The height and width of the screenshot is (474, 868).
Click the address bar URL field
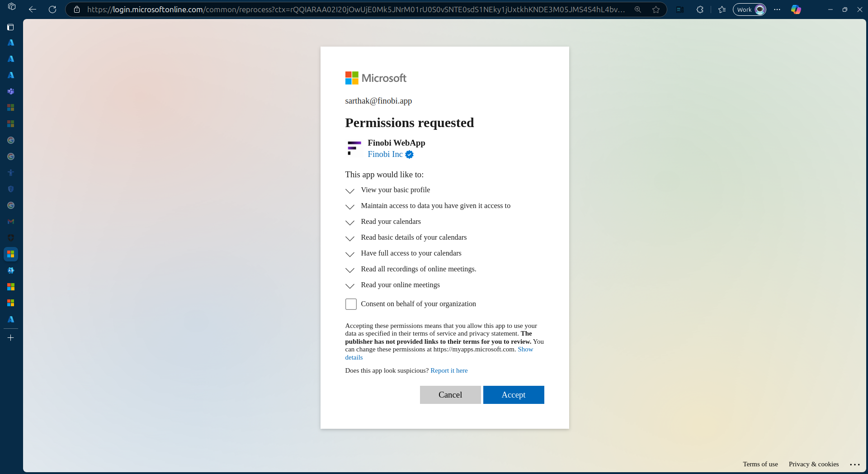tap(356, 9)
